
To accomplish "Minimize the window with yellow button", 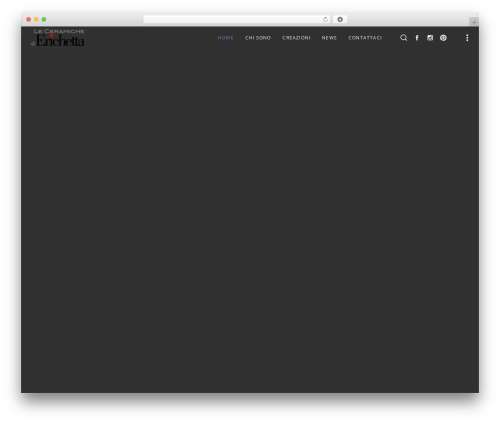I will click(x=36, y=19).
